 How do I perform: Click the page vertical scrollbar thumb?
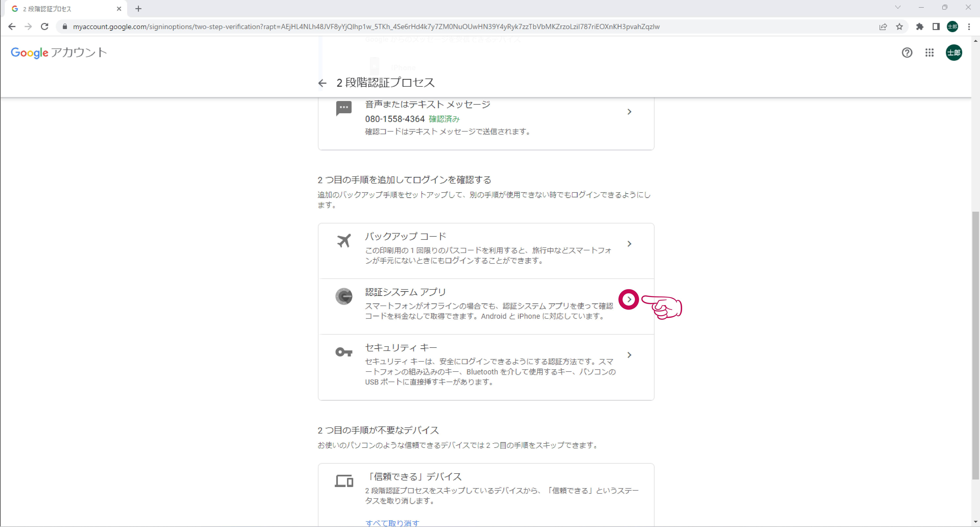[976, 346]
